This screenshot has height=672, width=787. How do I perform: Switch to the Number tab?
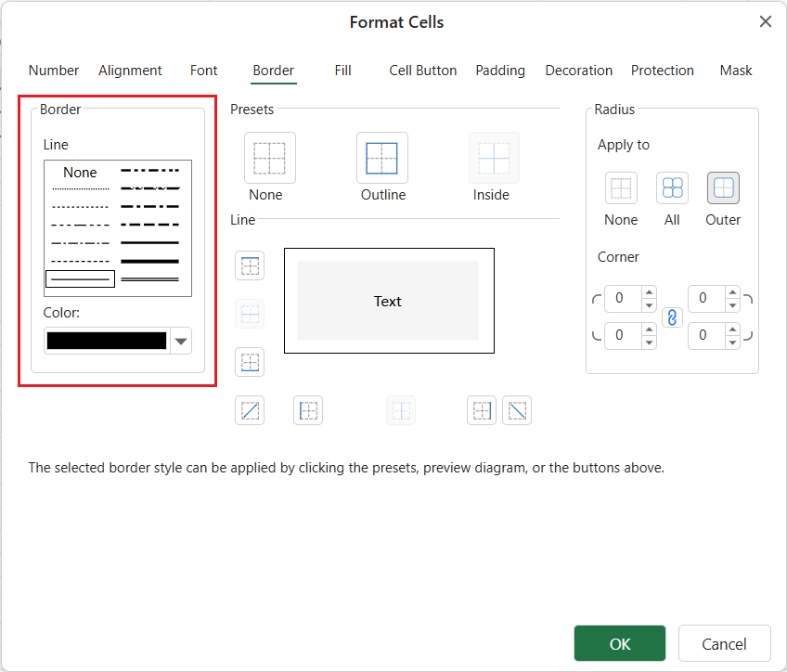tap(54, 71)
